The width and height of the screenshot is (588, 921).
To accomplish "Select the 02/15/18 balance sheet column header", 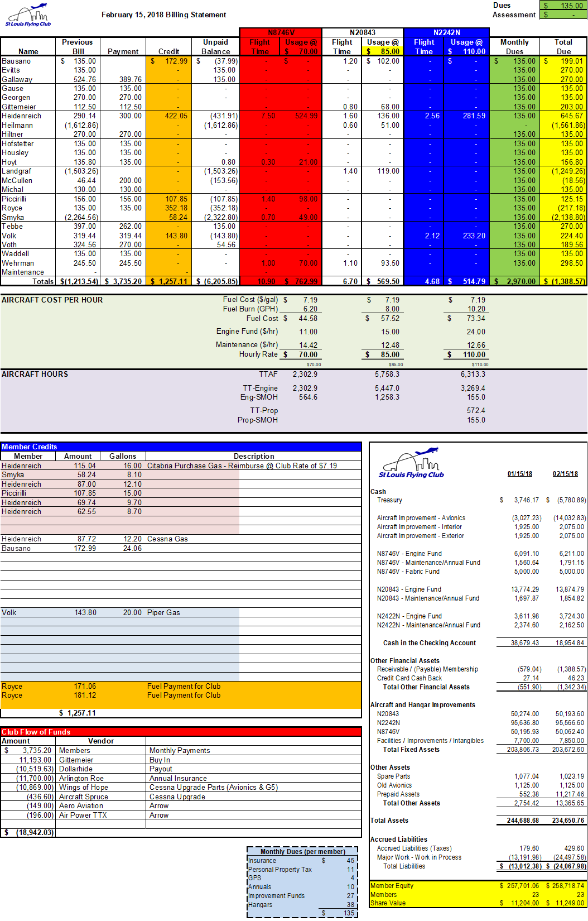I will click(x=565, y=474).
